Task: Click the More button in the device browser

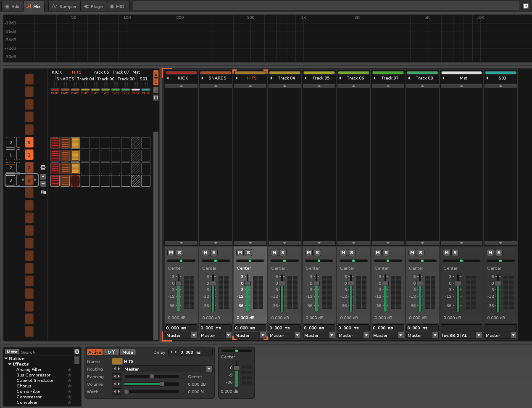Action: (x=12, y=352)
